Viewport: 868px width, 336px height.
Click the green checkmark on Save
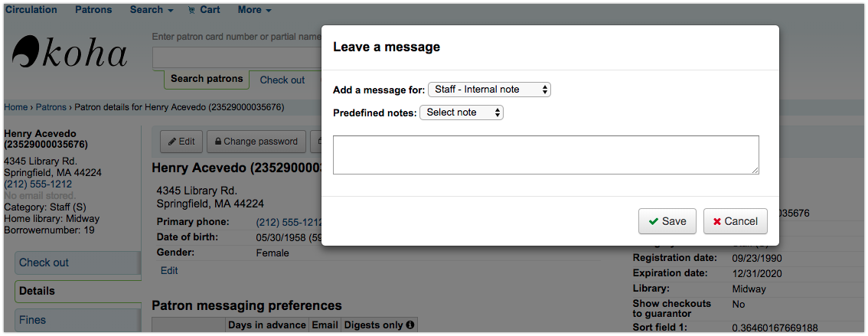coord(653,221)
